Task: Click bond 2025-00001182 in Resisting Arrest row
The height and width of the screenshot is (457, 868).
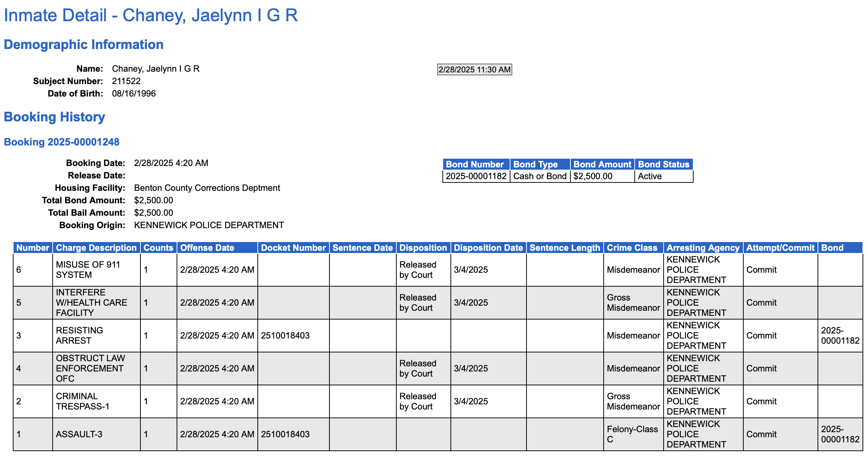Action: tap(840, 336)
